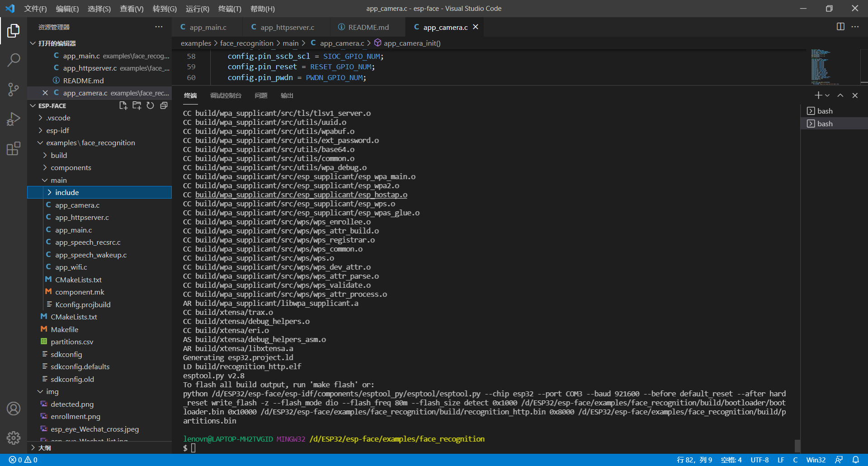Image resolution: width=868 pixels, height=466 pixels.
Task: Click the feedback icon in status bar
Action: pos(839,460)
